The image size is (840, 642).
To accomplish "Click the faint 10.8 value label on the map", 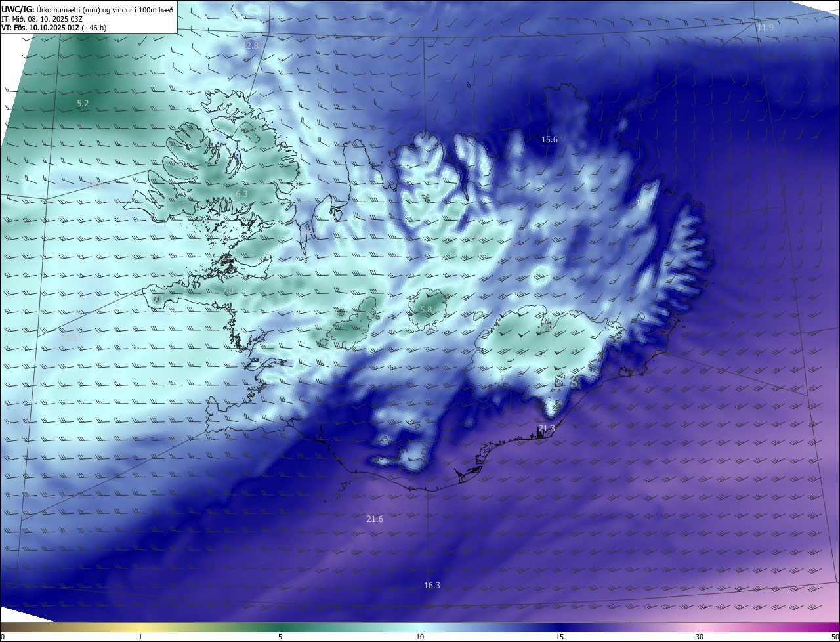I will [x=70, y=339].
